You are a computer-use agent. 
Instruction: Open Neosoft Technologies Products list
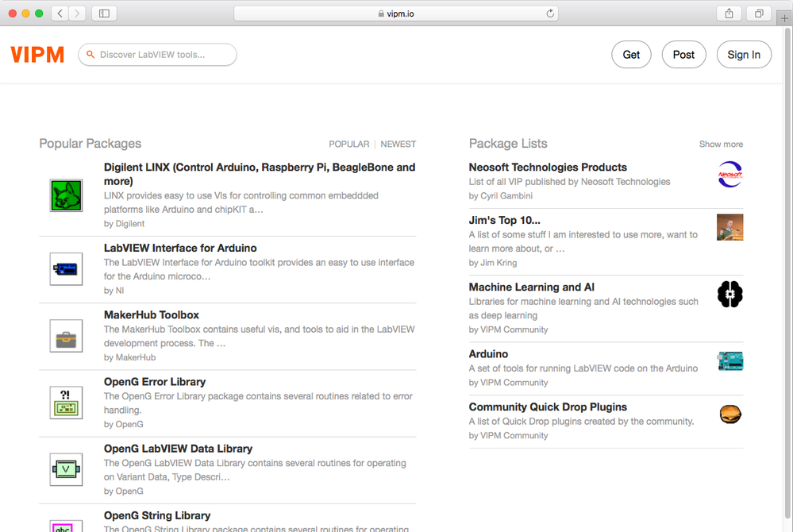[548, 167]
